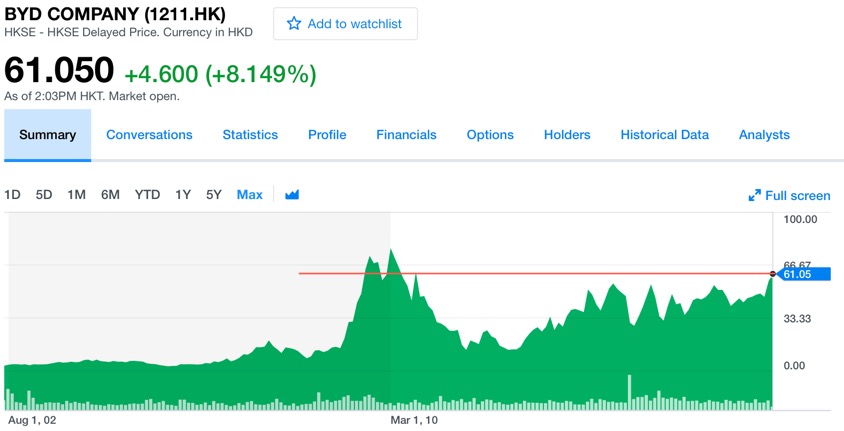Viewport: 844px width, 431px height.
Task: Set chart range to YTD
Action: (x=147, y=195)
